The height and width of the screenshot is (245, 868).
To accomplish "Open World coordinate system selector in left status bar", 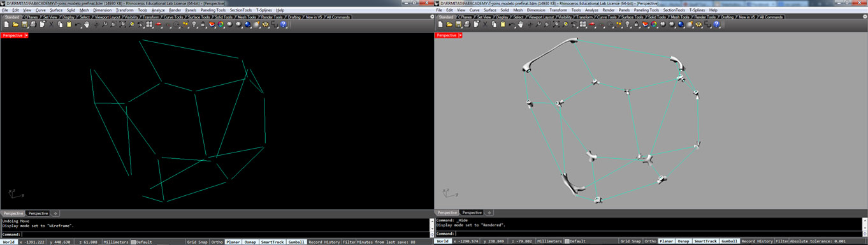I will [x=9, y=242].
